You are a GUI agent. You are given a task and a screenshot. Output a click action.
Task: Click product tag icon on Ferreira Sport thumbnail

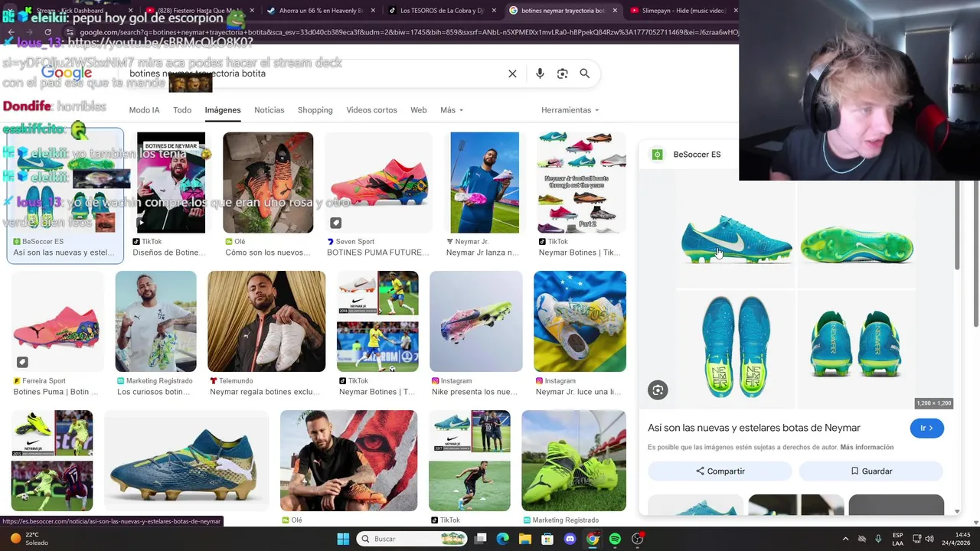point(22,362)
